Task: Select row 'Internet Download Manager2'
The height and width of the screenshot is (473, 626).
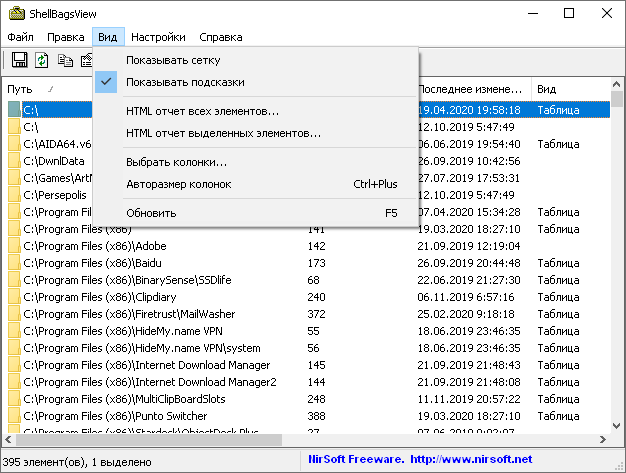Action: [307, 382]
